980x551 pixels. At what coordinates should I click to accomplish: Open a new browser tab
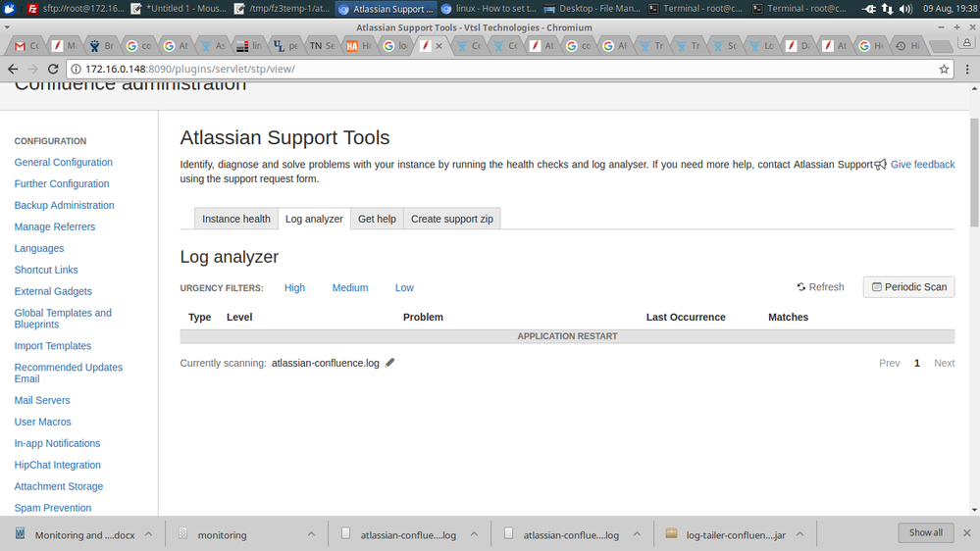point(940,46)
